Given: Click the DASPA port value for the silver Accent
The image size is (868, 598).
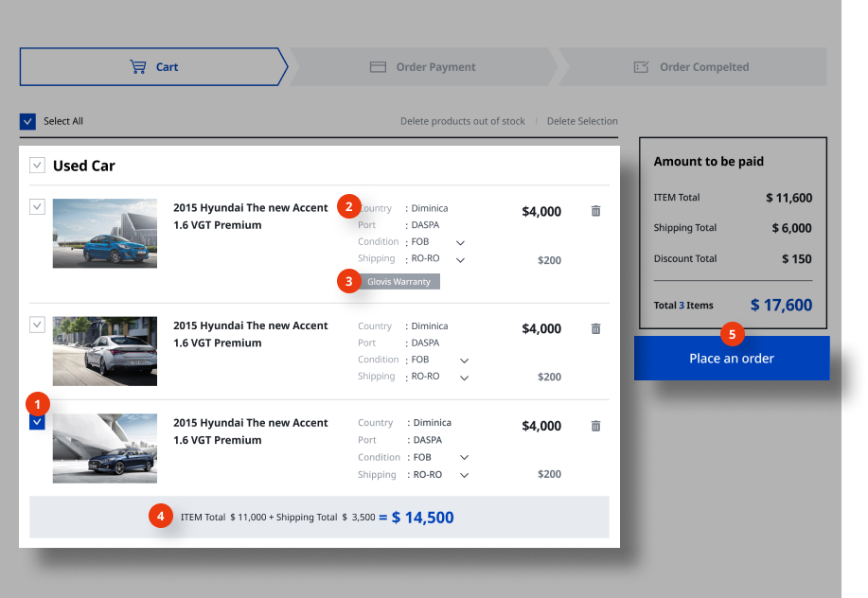Looking at the screenshot, I should coord(425,343).
